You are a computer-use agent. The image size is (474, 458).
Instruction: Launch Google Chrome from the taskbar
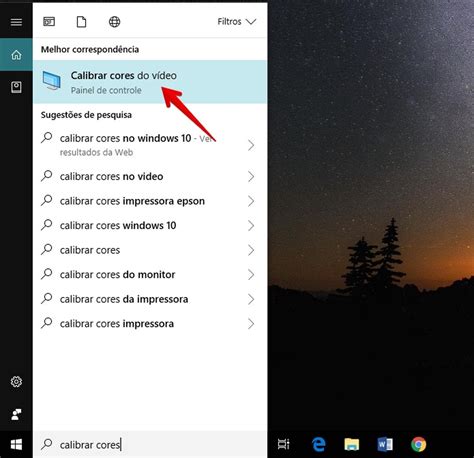[x=418, y=444]
